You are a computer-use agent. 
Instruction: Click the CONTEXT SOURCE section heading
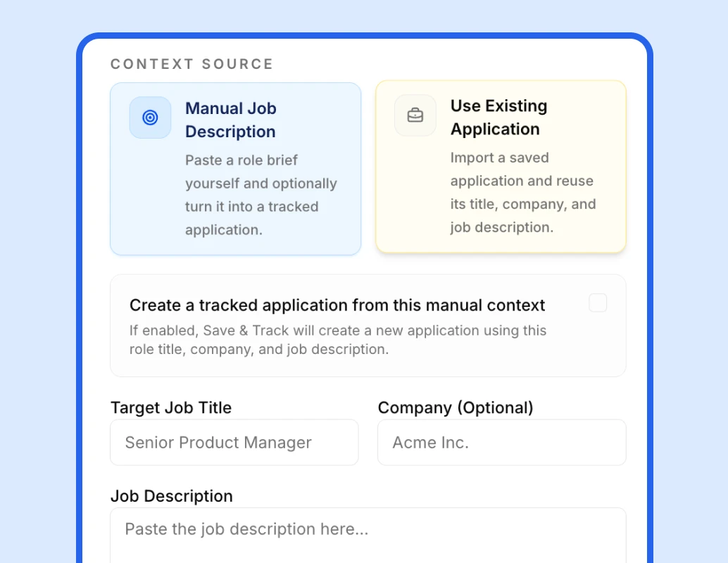point(192,64)
